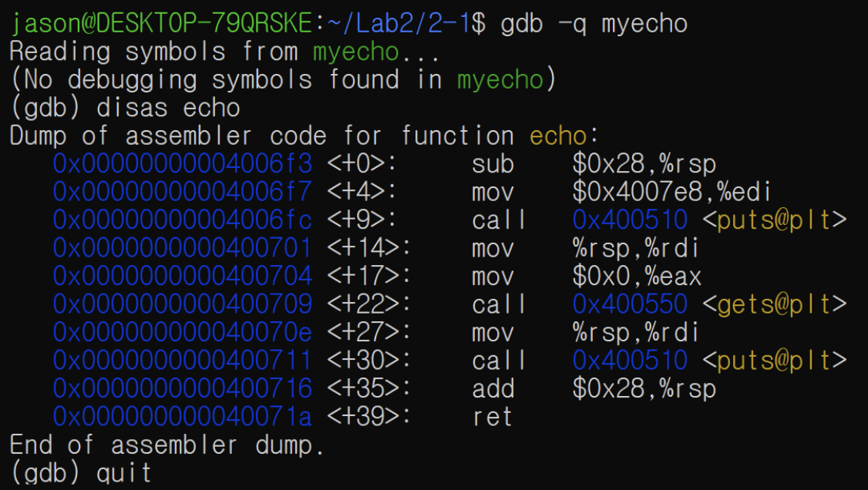The width and height of the screenshot is (868, 490).
Task: Click the address 0x0000000000400711
Action: click(183, 361)
